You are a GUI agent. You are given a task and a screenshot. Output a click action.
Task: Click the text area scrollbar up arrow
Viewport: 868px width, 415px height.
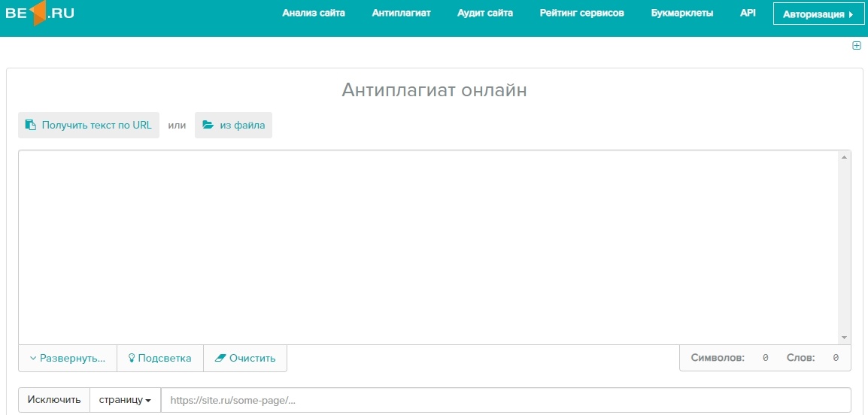point(845,157)
